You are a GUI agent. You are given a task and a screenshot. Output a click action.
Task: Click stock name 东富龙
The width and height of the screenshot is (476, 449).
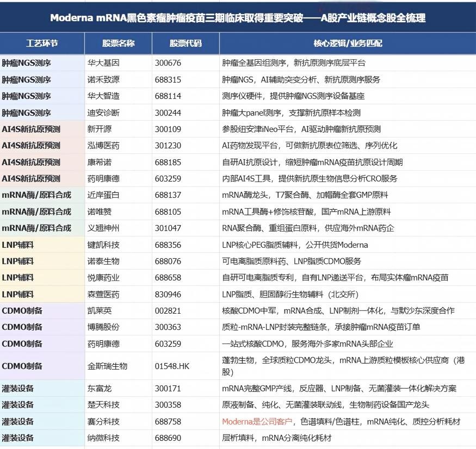tap(100, 388)
